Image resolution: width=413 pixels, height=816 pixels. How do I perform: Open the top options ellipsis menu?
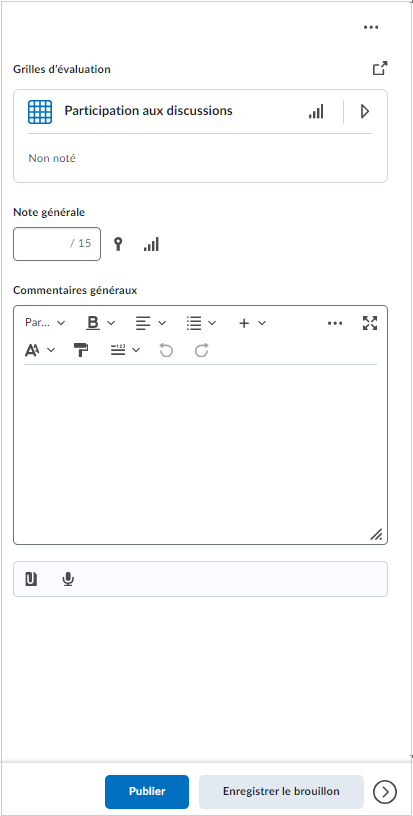371,28
